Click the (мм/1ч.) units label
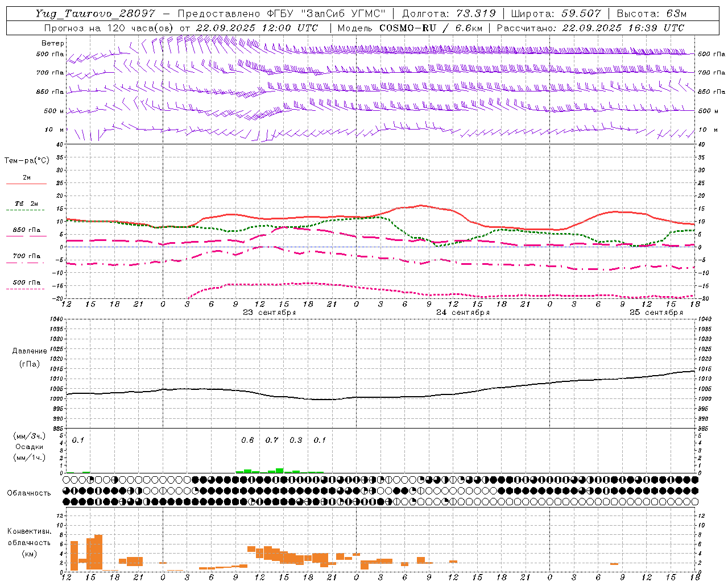Viewport: 728px width, 582px height. [30, 458]
